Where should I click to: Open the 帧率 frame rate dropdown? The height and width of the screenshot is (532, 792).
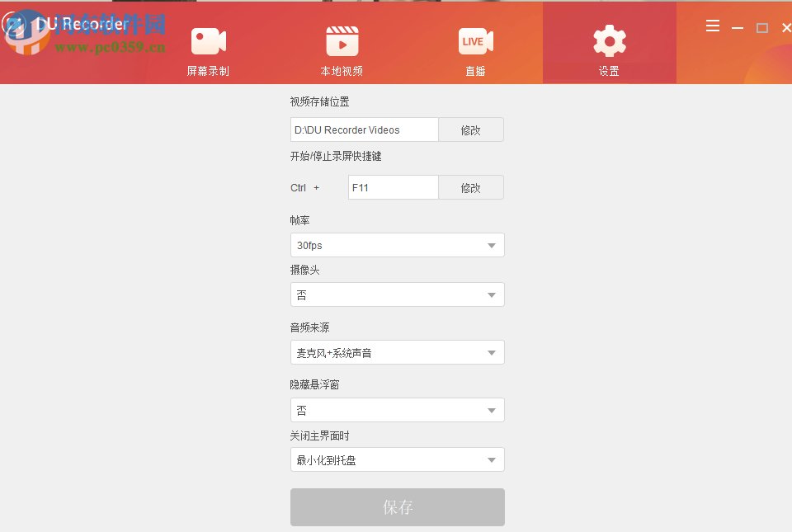(397, 245)
